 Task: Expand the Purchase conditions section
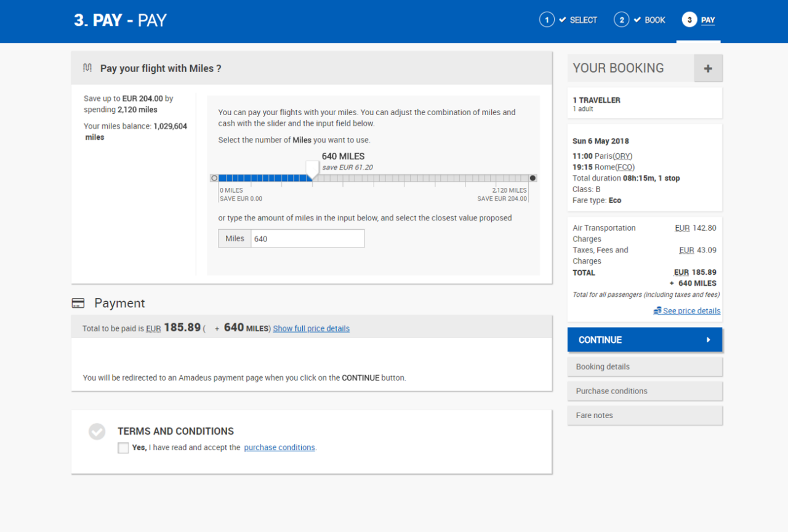coord(645,391)
